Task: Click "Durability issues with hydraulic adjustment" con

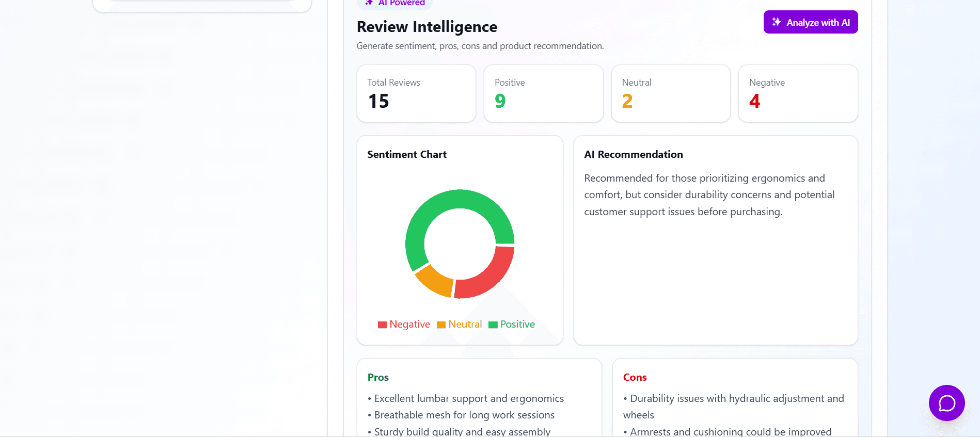Action: (734, 407)
